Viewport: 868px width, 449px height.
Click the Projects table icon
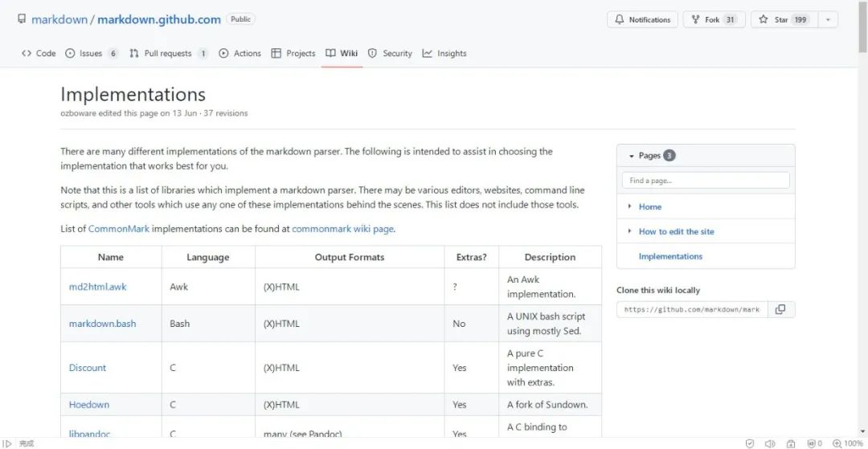(x=276, y=54)
